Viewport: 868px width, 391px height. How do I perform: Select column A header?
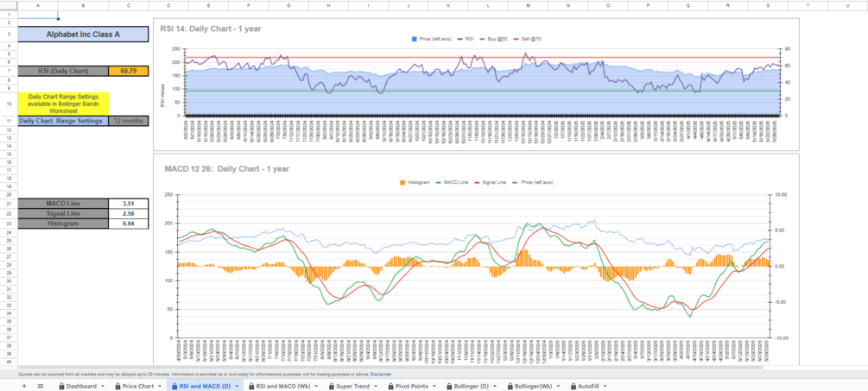[38, 5]
